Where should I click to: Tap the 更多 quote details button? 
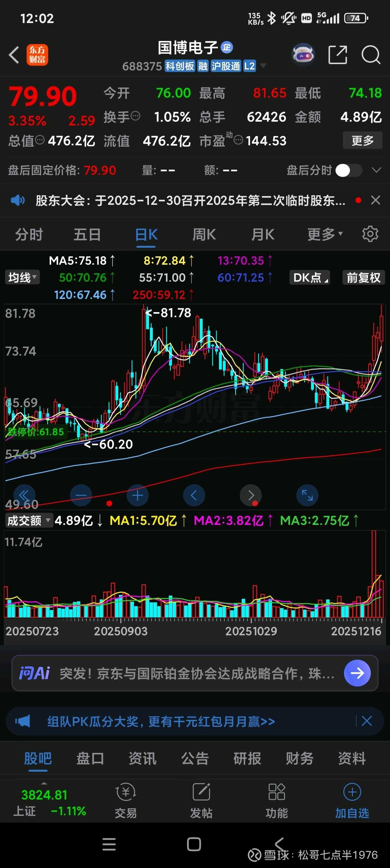point(363,140)
